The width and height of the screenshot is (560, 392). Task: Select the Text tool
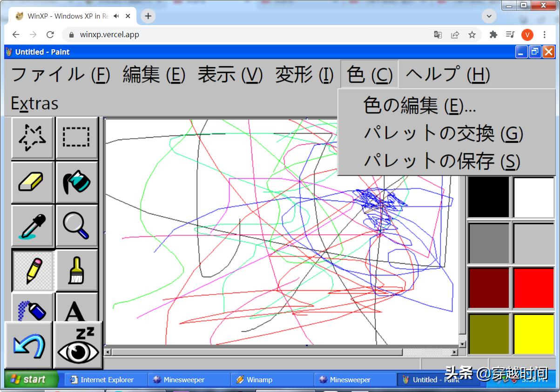[x=77, y=307]
